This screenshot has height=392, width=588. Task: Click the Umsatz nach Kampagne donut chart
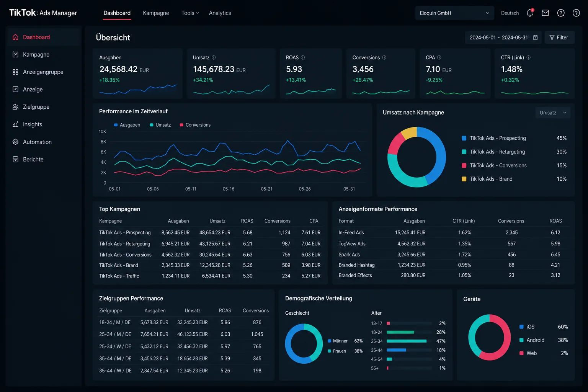point(416,157)
